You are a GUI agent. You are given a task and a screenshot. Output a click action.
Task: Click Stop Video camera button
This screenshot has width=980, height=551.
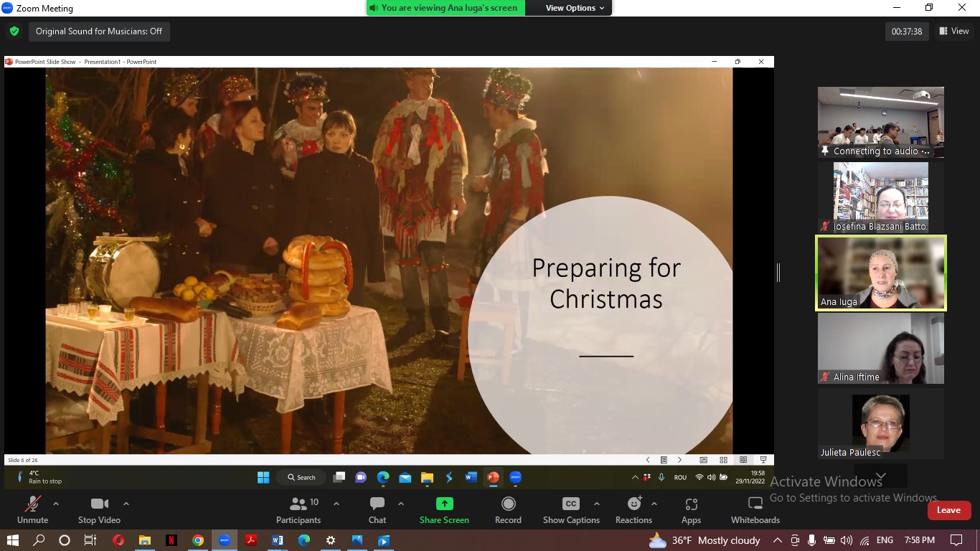coord(99,510)
